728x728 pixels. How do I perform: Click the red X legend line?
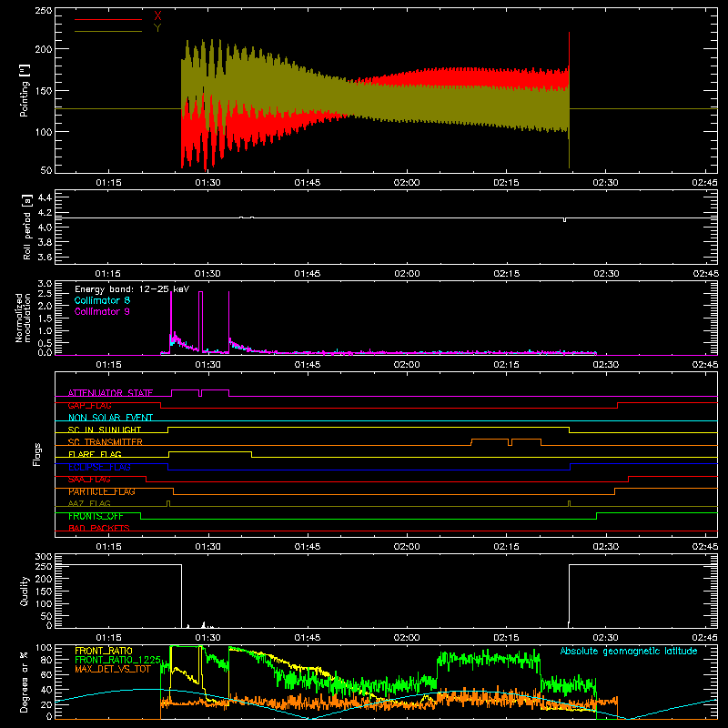click(108, 19)
